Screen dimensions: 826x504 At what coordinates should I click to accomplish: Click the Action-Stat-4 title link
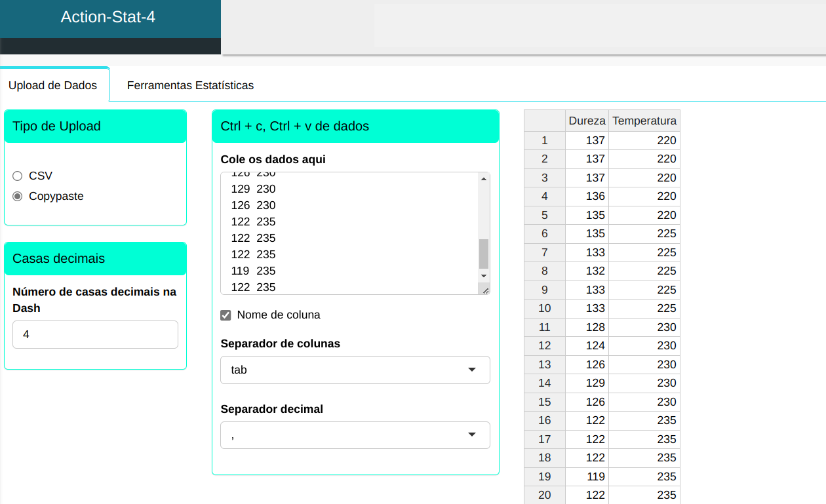(108, 17)
